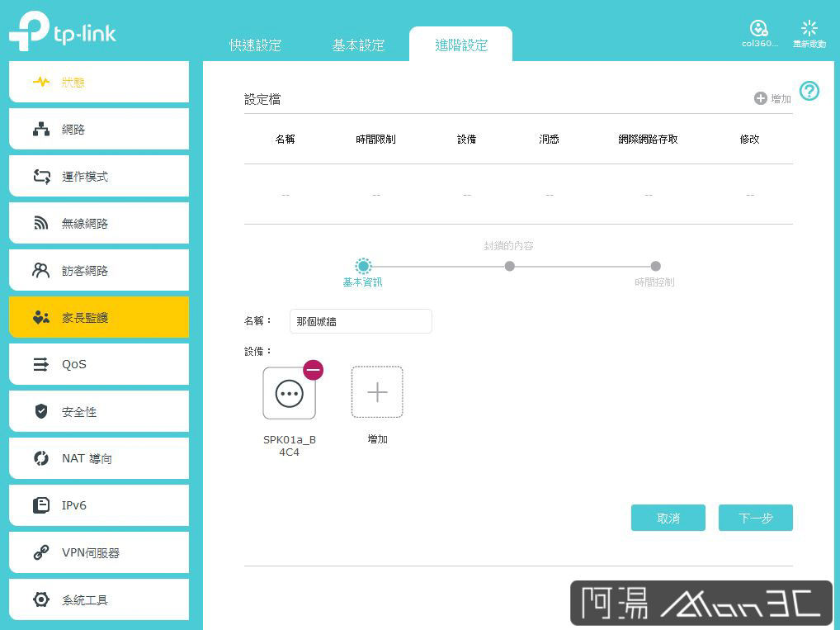Viewport: 840px width, 630px height.
Task: Select the SPK01a_B4C4 device tile
Action: click(x=290, y=394)
